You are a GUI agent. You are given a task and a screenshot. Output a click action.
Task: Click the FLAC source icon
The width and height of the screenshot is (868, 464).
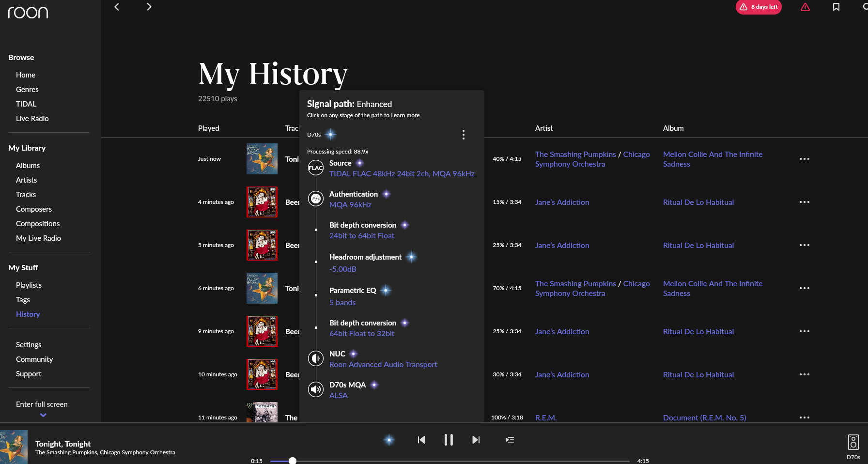316,168
